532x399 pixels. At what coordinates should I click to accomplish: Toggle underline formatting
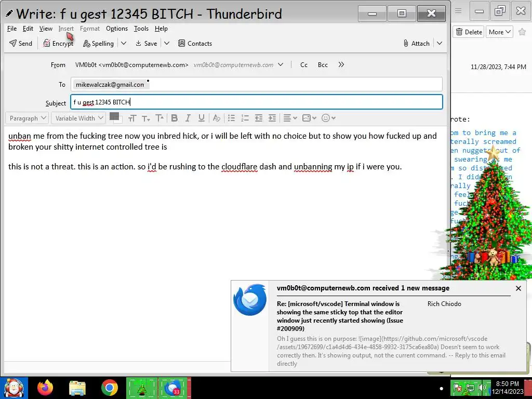click(x=201, y=118)
